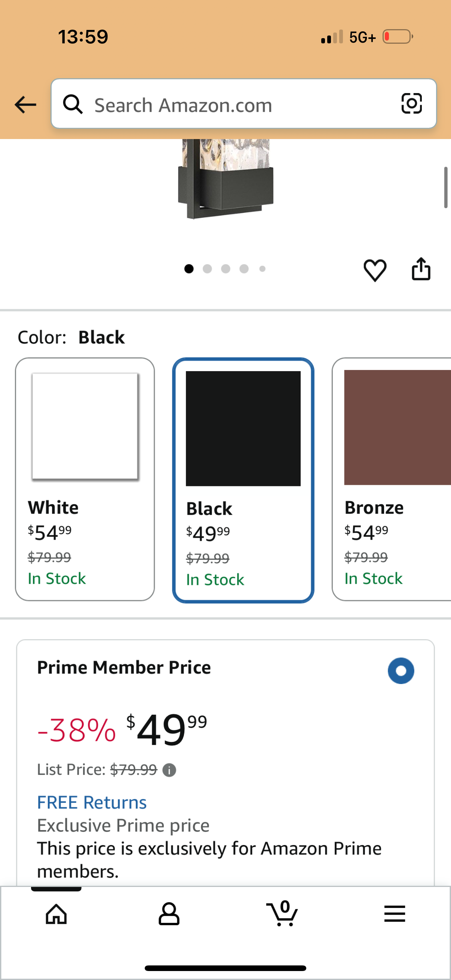
Task: Tap the search magnifier icon
Action: 73,104
